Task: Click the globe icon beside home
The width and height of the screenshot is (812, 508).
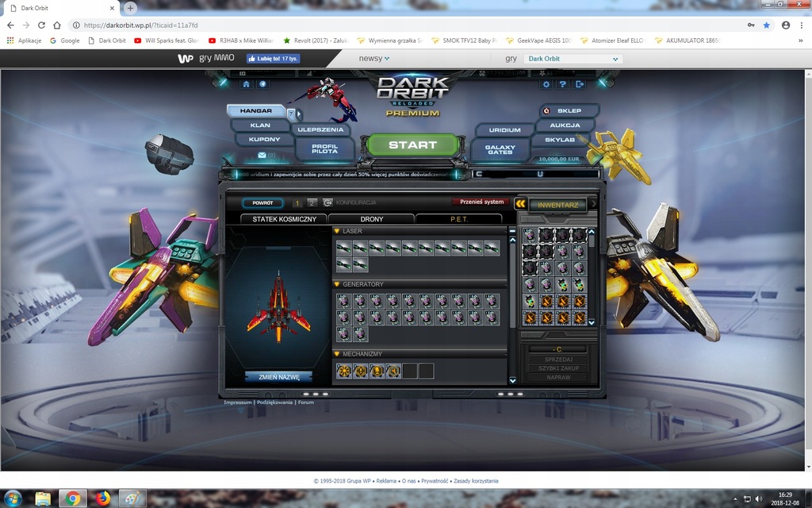Action: (x=262, y=84)
